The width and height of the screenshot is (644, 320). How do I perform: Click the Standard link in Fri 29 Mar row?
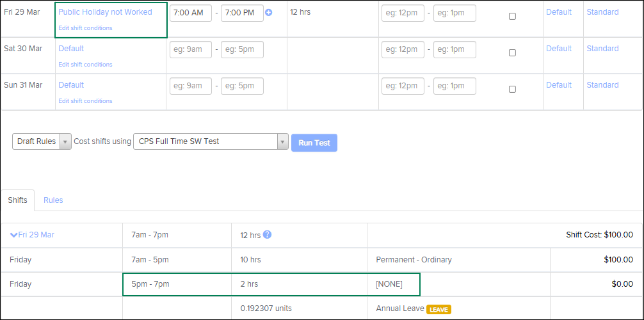pos(602,12)
